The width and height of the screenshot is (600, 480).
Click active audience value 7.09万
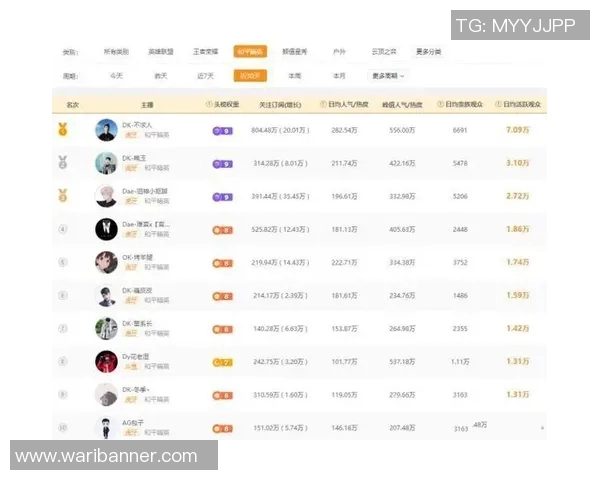tap(518, 130)
